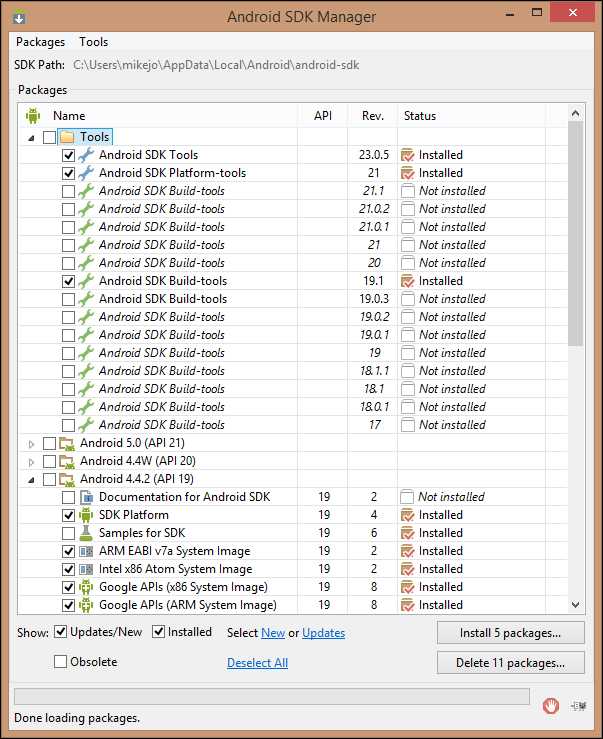Click the New selection link
603x739 pixels.
coord(273,633)
